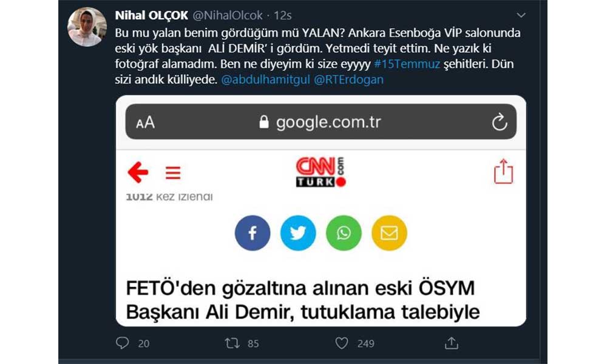The image size is (607, 364).
Task: Click Nihal OLÇOK's profile avatar
Action: point(87,27)
